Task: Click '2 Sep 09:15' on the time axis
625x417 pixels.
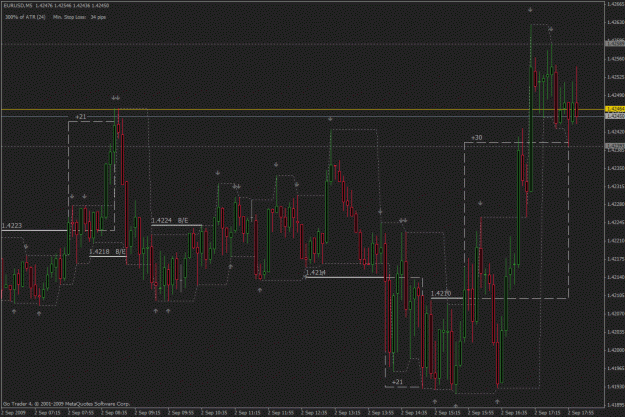Action: [x=148, y=413]
